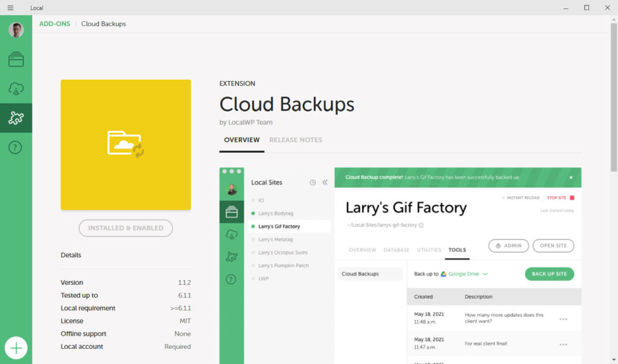Click STOP SITE in the preview
Screen dimensions: 618x364
tap(560, 197)
